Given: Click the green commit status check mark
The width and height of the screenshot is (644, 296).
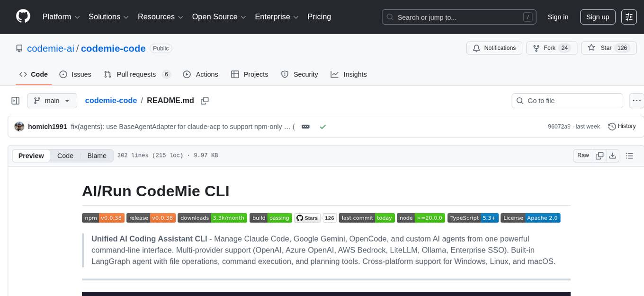Looking at the screenshot, I should click(323, 127).
